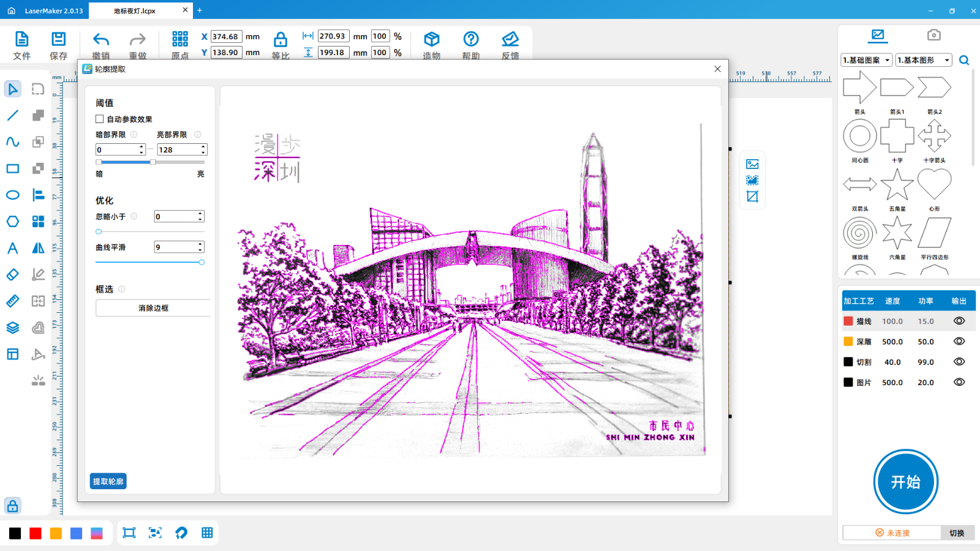Image resolution: width=980 pixels, height=551 pixels.
Task: Open the camera tab icon in right panel
Action: click(933, 35)
